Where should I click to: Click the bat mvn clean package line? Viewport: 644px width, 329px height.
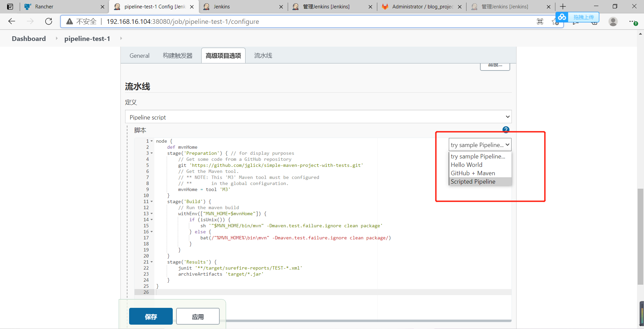point(296,238)
